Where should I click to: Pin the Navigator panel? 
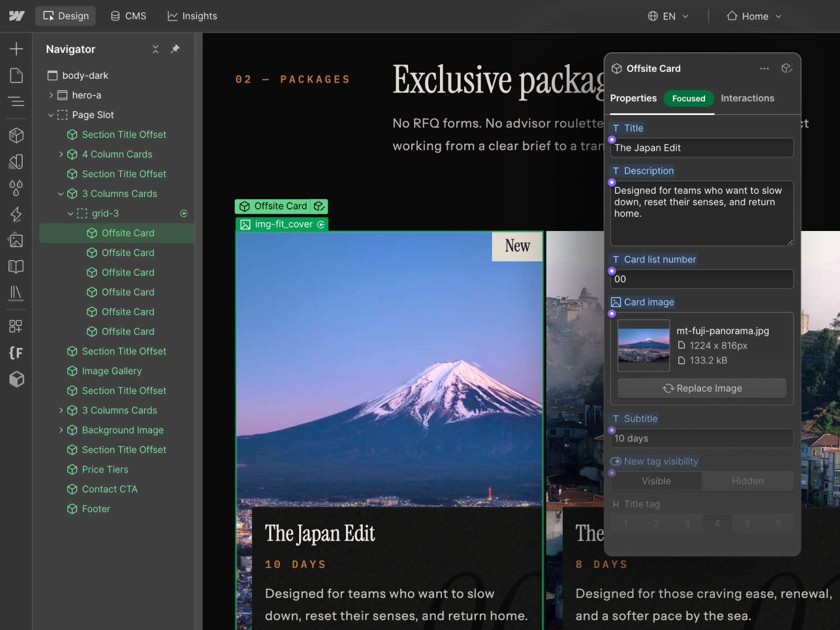tap(175, 49)
